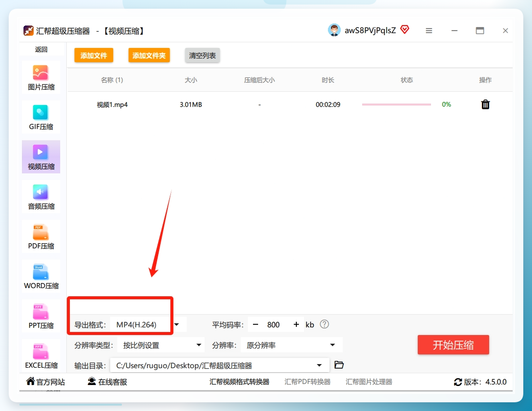
Task: Delete 视频1.mp4 with the trash icon
Action: coord(486,105)
